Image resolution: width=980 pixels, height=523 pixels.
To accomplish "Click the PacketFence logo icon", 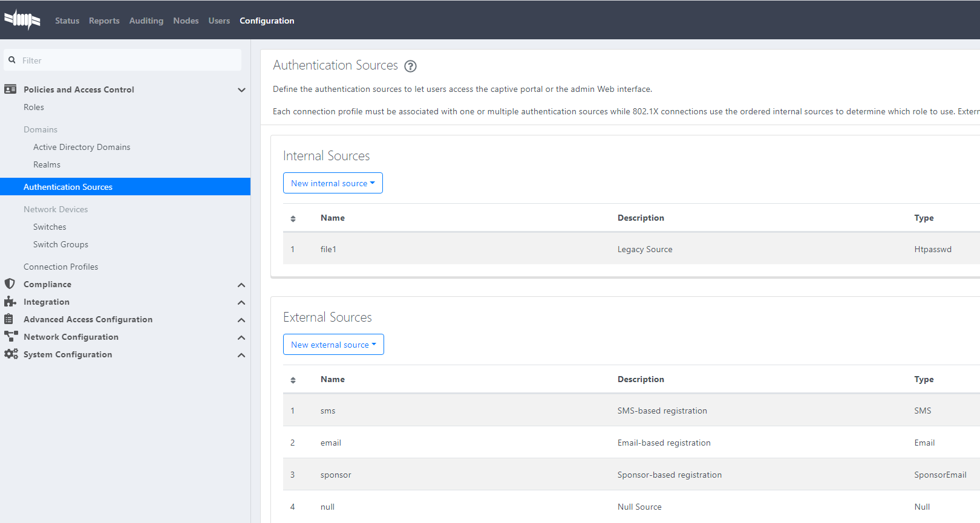I will click(22, 20).
